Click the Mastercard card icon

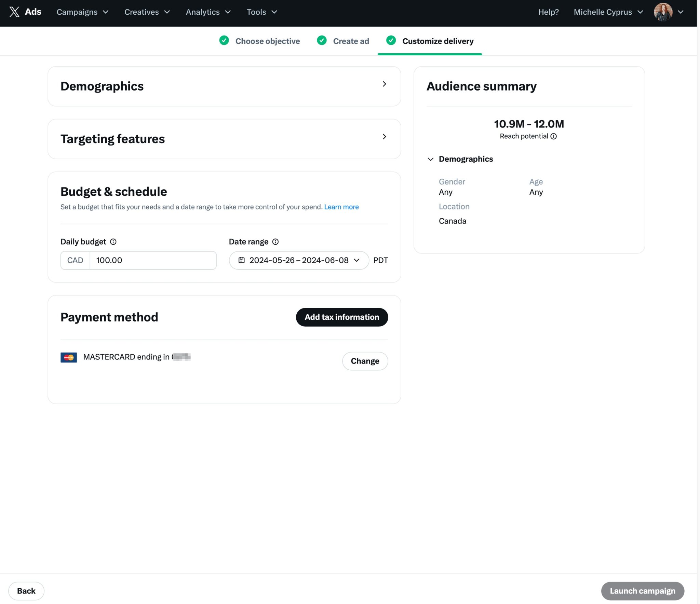pyautogui.click(x=69, y=357)
